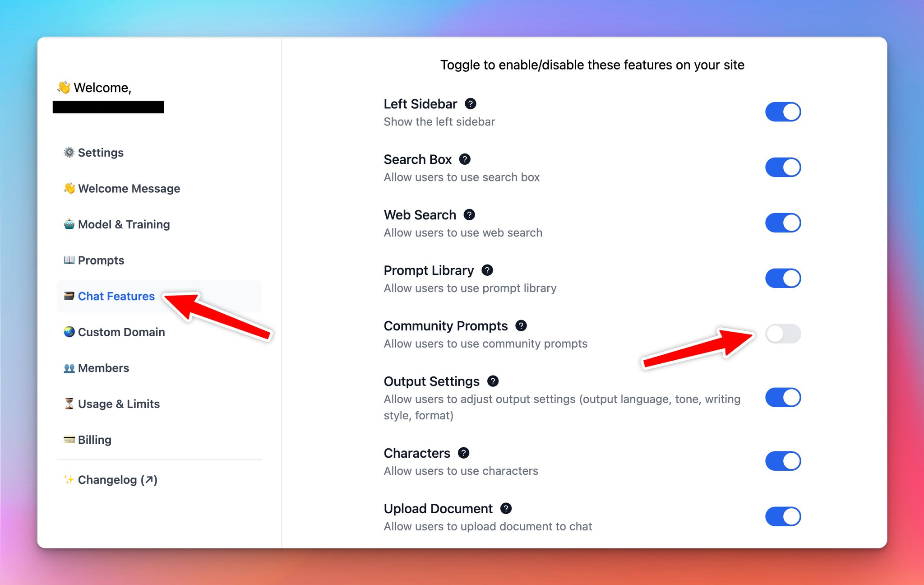Open the Usage & Limits section
This screenshot has height=585, width=924.
pyautogui.click(x=118, y=403)
